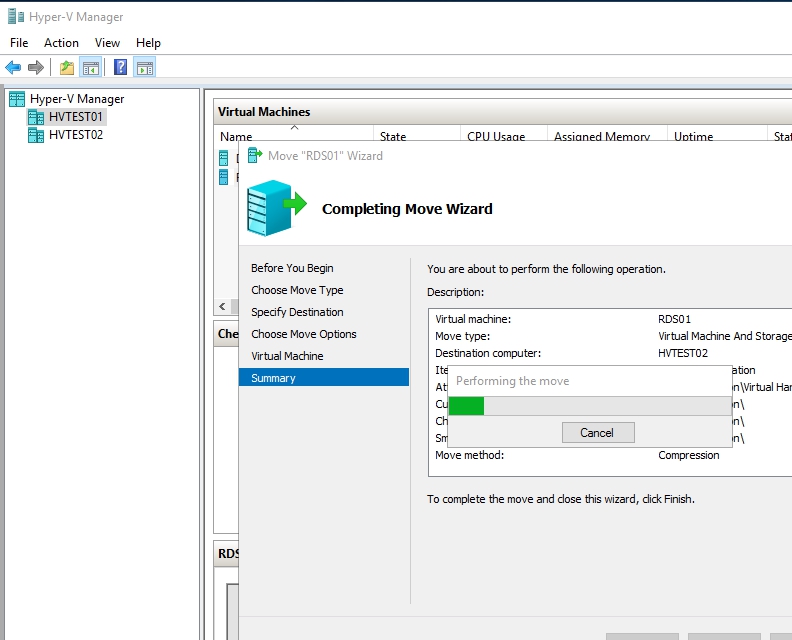
Task: Sort by the Assigned Memory column header
Action: click(601, 137)
